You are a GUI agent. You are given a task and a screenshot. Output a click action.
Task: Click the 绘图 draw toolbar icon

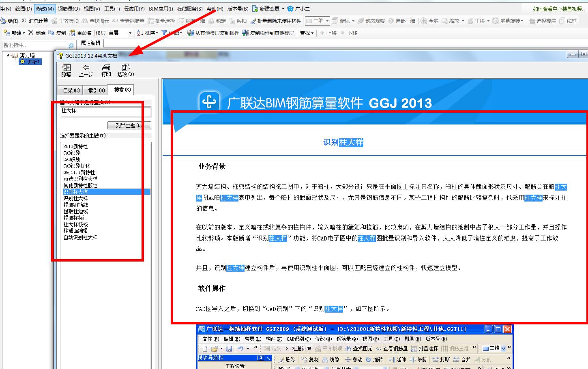click(9, 21)
